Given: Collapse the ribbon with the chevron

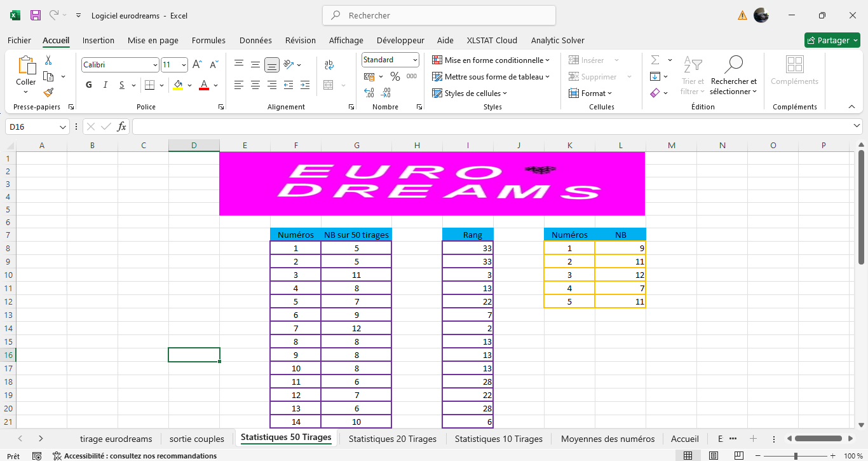Looking at the screenshot, I should click(851, 107).
